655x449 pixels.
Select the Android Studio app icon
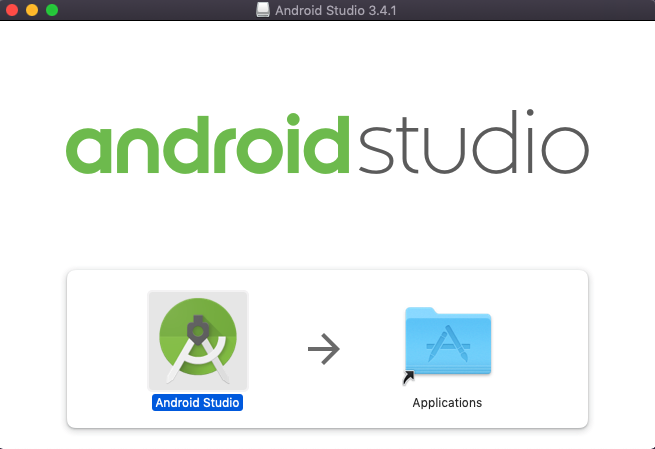click(198, 340)
